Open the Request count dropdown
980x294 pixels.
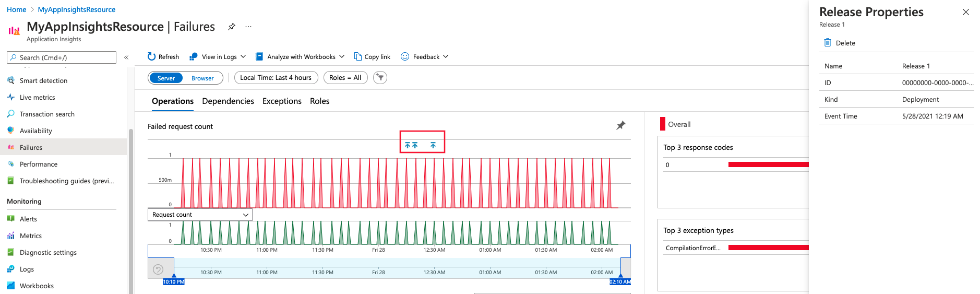tap(200, 215)
